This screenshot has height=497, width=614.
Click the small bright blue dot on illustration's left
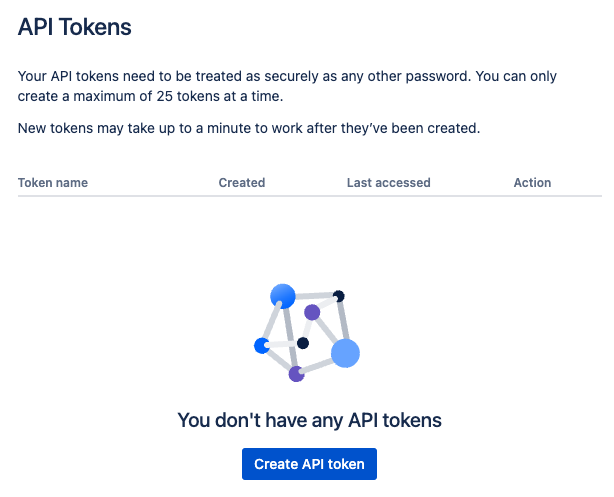262,346
